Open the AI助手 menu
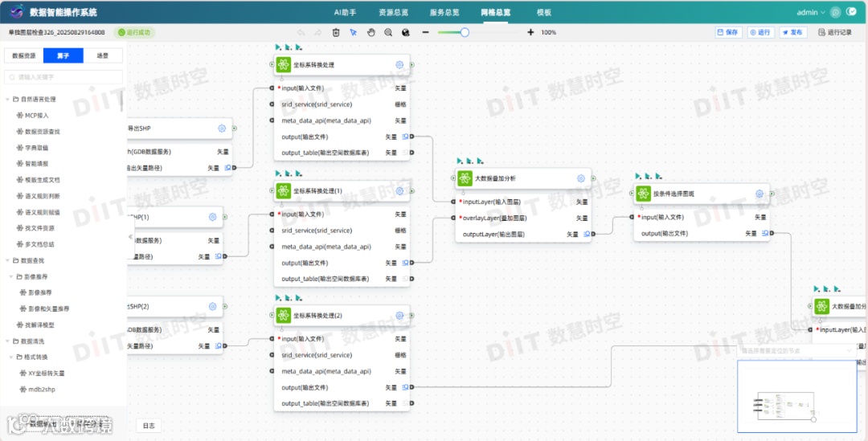Image resolution: width=868 pixels, height=441 pixels. tap(345, 12)
